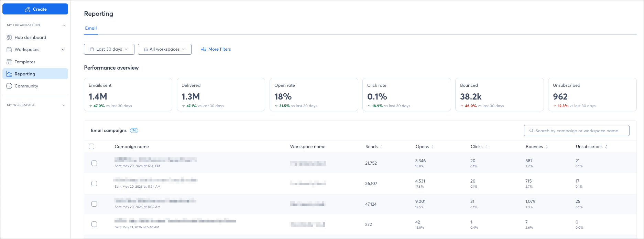The image size is (644, 239).
Task: Sort by Sends column arrows icon
Action: (382, 147)
